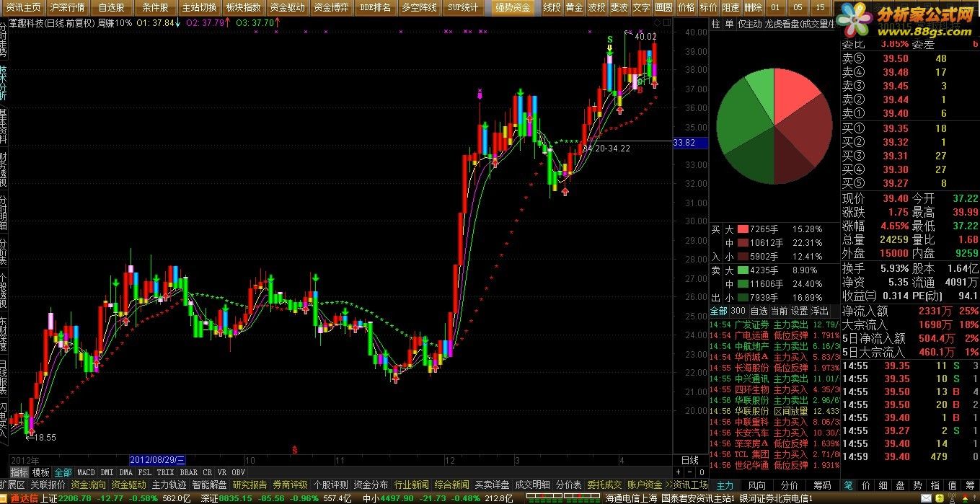Select the 模板 tab below chart
980x504 pixels.
point(41,472)
